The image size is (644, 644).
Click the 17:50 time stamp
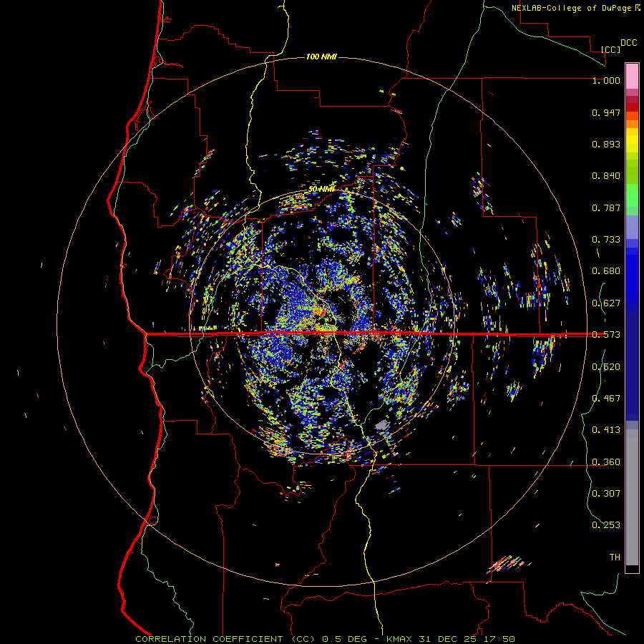(x=498, y=639)
